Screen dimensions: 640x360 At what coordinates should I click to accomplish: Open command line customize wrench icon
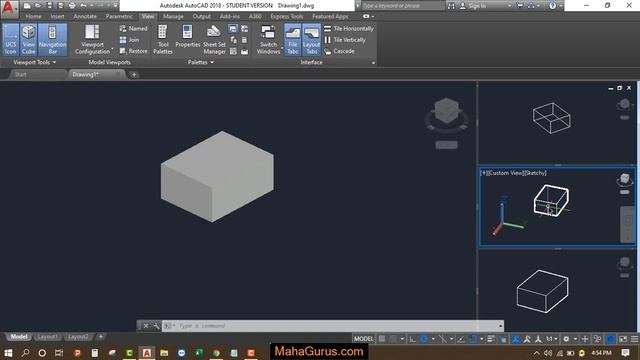pos(156,326)
